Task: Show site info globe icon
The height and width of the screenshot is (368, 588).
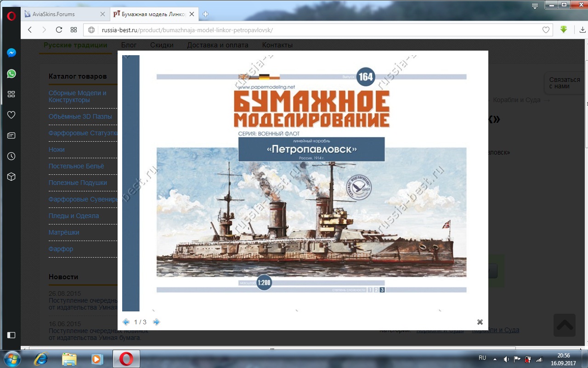Action: tap(91, 30)
